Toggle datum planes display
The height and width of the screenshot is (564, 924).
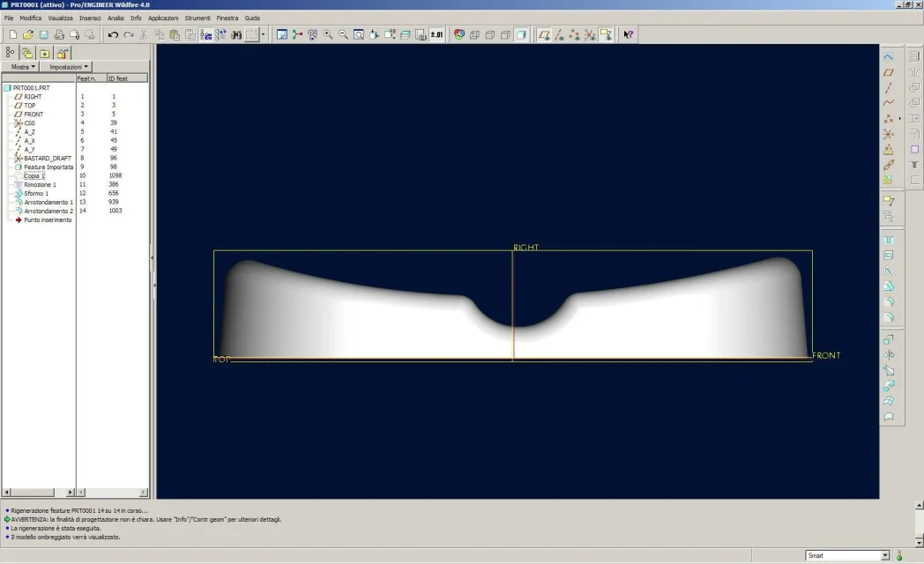tap(544, 34)
